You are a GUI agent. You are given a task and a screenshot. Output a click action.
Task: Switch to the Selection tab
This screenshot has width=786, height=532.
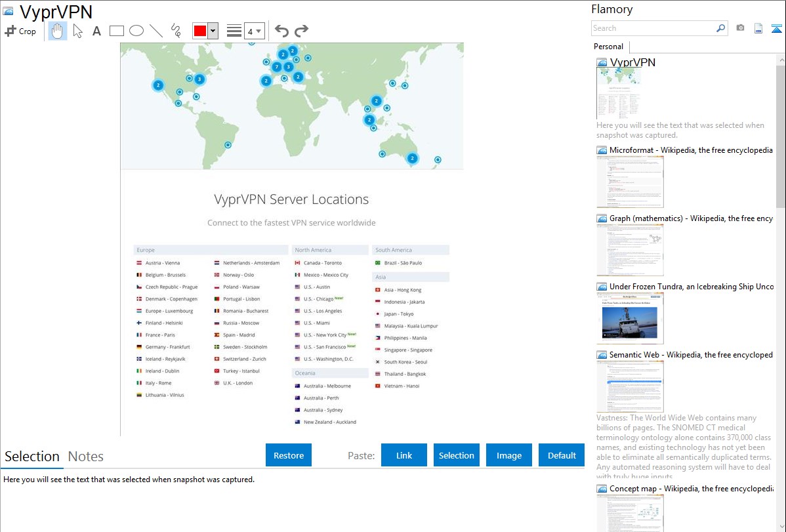pos(32,457)
